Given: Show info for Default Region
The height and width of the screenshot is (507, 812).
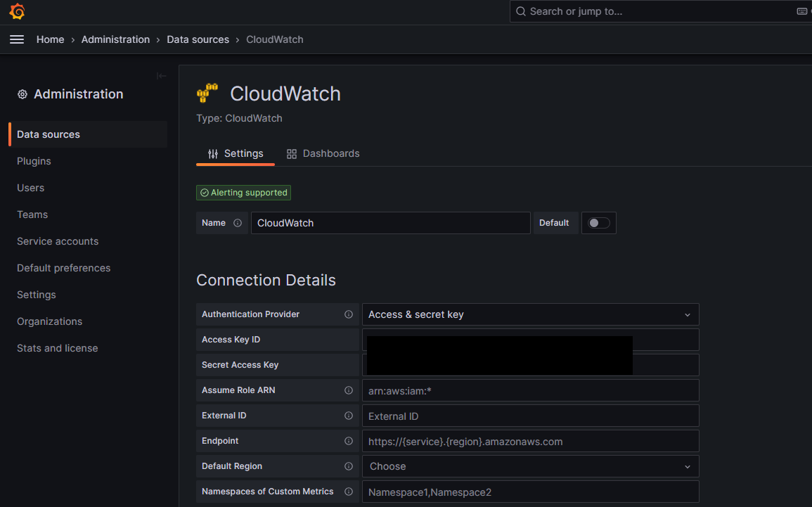Looking at the screenshot, I should pyautogui.click(x=349, y=467).
